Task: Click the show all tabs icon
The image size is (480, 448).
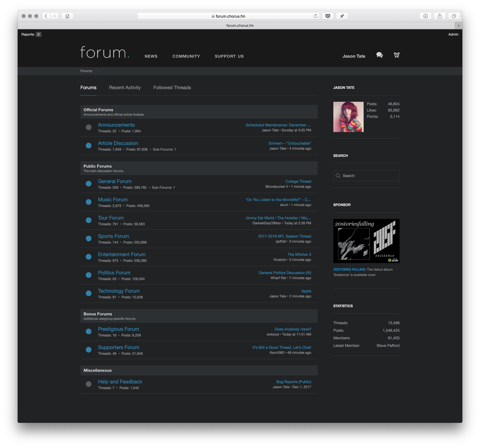Action: click(x=454, y=16)
